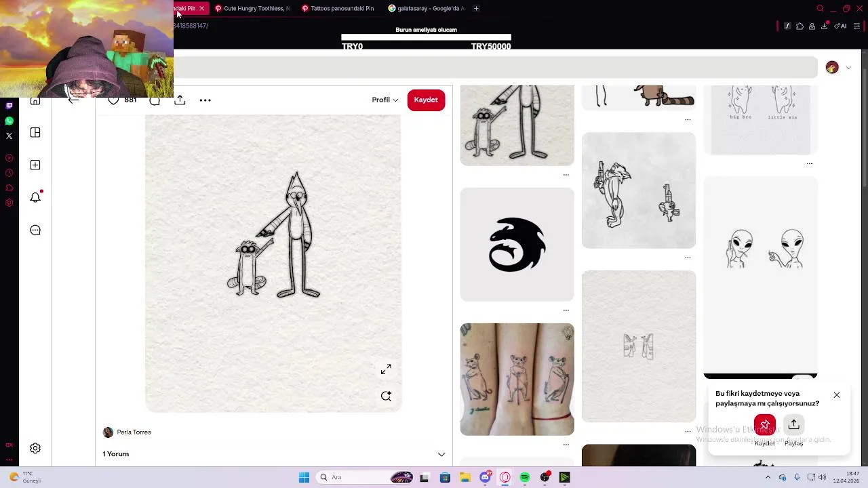Open the player icon in browser sidebar
This screenshot has width=868, height=488.
[9, 158]
